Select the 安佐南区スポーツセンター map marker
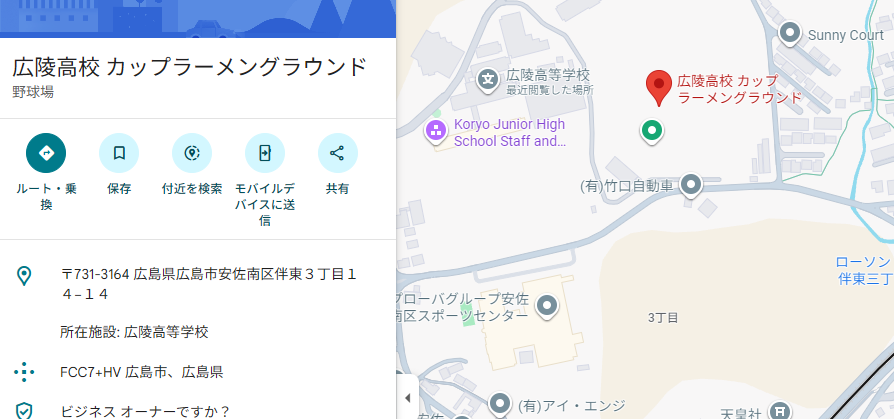 pos(547,307)
